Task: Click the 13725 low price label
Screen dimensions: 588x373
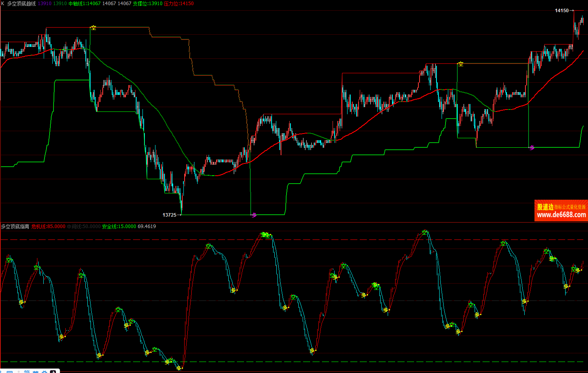Action: tap(169, 215)
